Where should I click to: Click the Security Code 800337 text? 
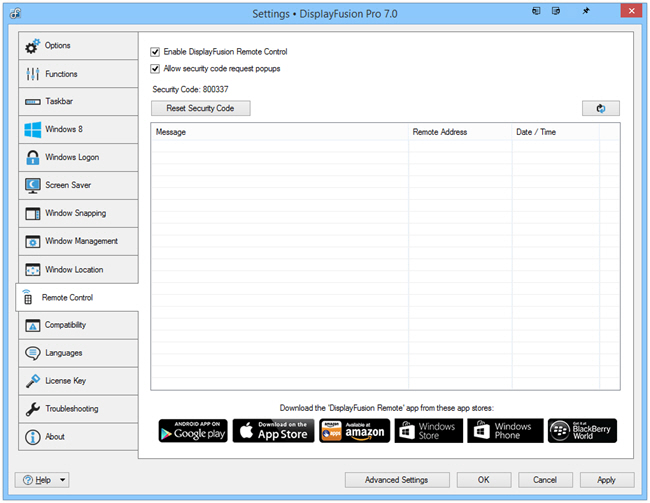[190, 89]
